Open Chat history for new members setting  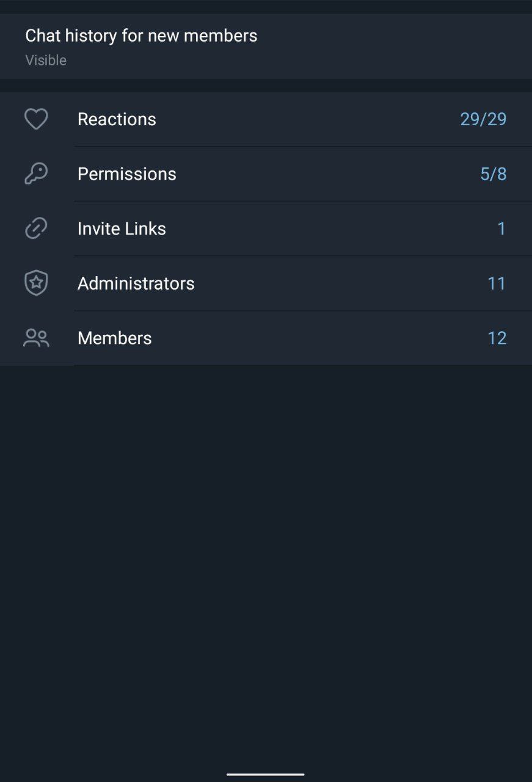[x=141, y=35]
